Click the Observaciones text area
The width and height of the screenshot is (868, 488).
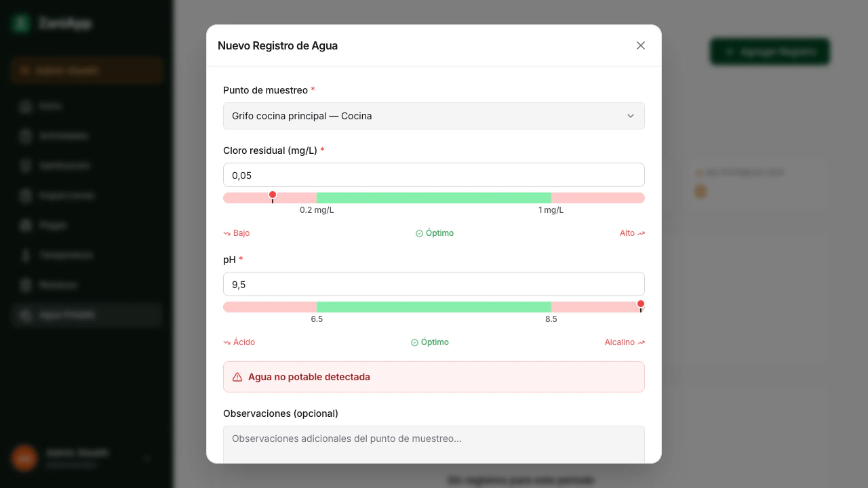[433, 443]
